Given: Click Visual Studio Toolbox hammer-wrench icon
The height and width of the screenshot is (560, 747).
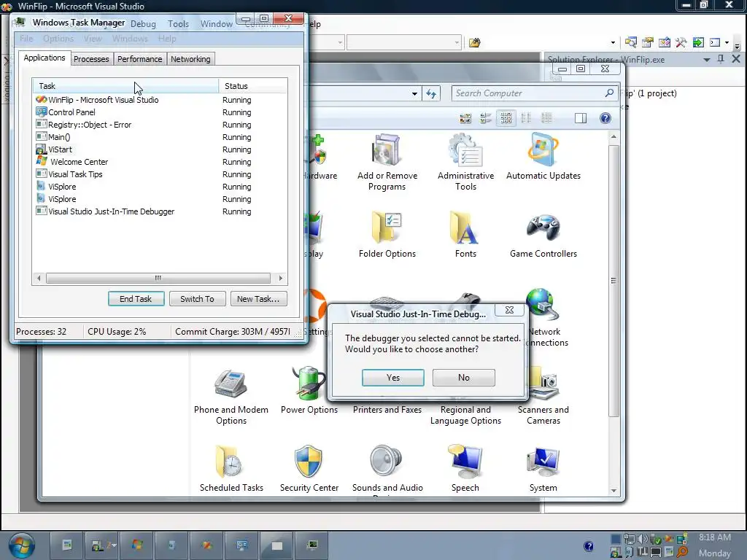Looking at the screenshot, I should [681, 43].
